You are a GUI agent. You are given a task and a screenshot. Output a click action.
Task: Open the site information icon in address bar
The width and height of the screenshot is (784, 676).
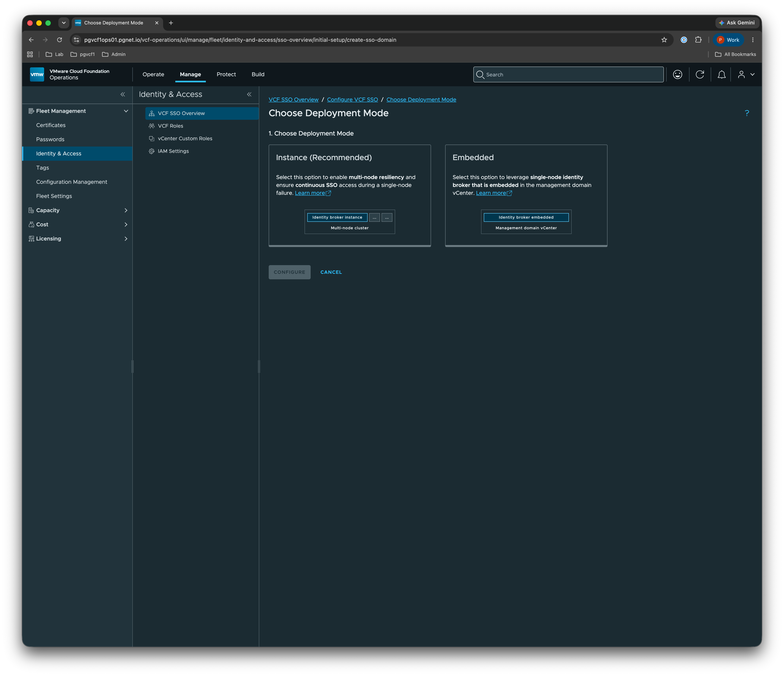[x=76, y=40]
